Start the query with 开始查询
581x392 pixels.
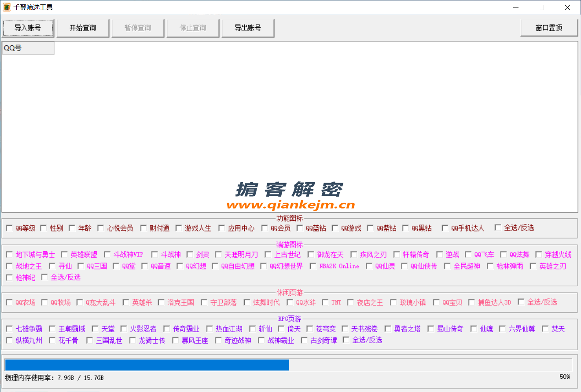(x=83, y=28)
